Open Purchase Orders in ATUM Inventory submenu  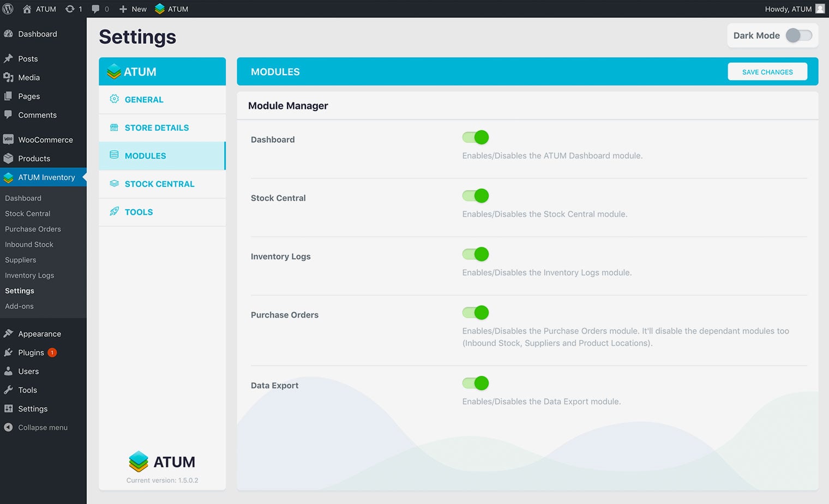point(33,229)
